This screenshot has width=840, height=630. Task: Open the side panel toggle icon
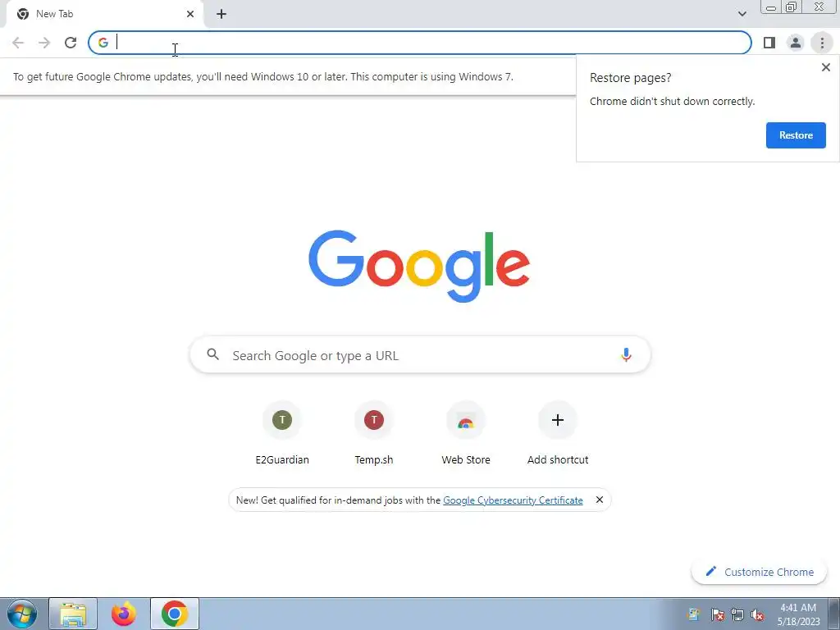pyautogui.click(x=769, y=43)
